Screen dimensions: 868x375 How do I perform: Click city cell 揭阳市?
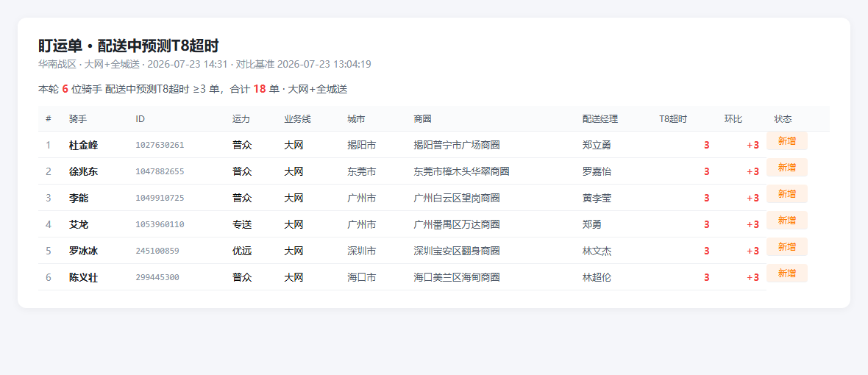[361, 146]
